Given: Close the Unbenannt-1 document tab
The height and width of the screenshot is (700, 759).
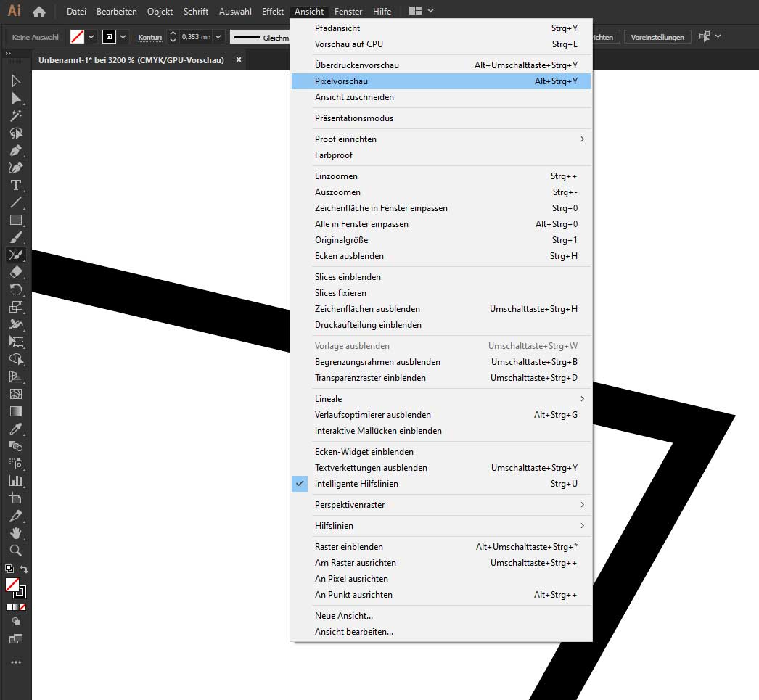Looking at the screenshot, I should [238, 60].
